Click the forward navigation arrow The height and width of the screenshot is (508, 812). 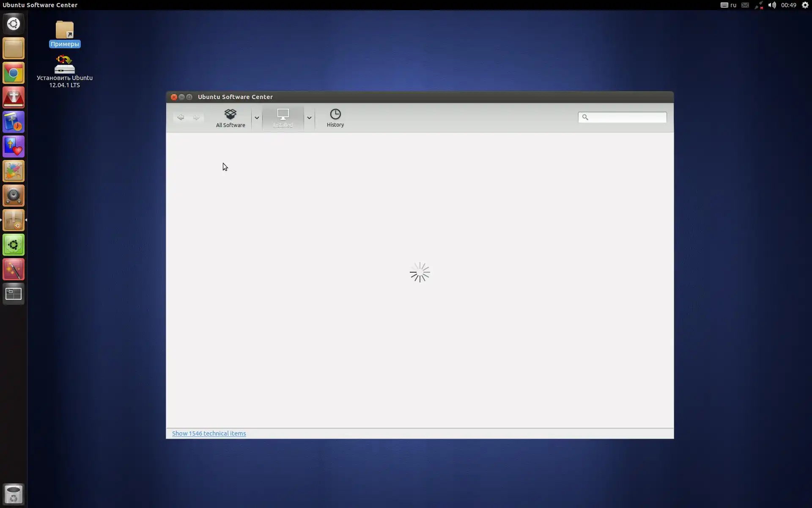[196, 117]
